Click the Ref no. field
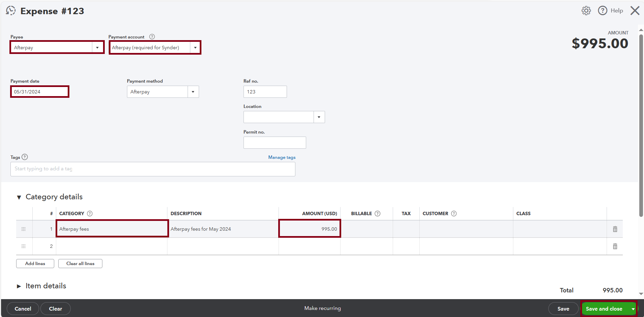644x317 pixels. click(x=265, y=92)
